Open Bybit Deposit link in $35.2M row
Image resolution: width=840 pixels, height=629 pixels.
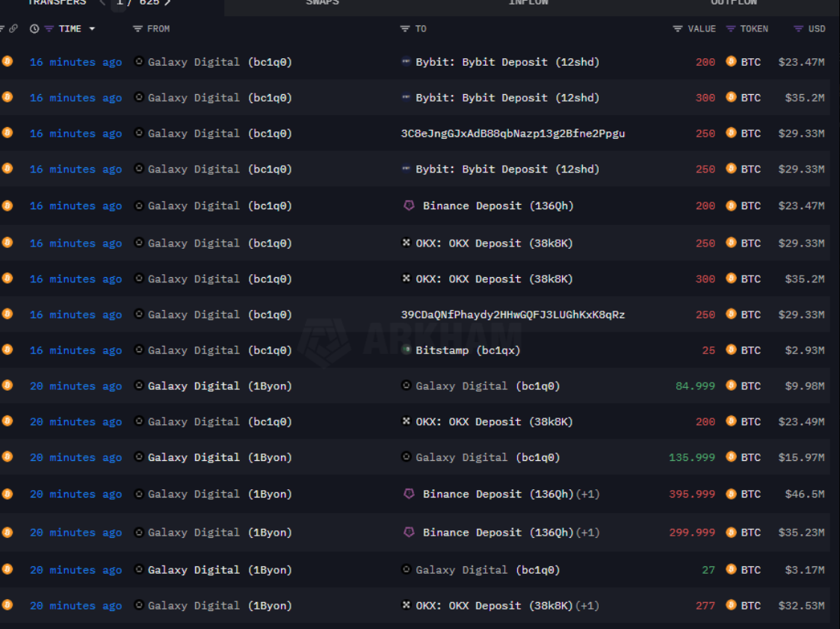(507, 98)
